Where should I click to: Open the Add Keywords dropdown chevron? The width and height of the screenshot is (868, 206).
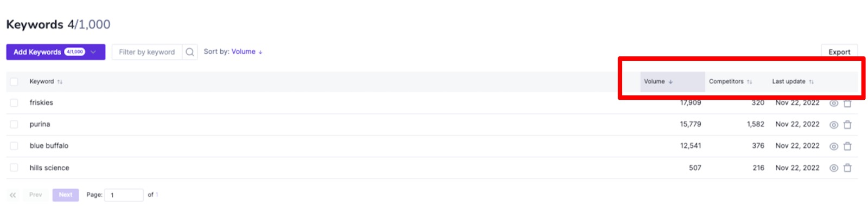(93, 52)
